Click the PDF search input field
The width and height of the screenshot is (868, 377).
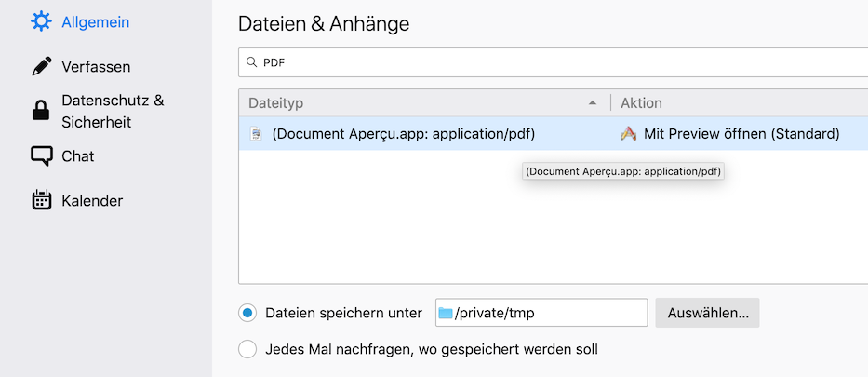click(558, 63)
